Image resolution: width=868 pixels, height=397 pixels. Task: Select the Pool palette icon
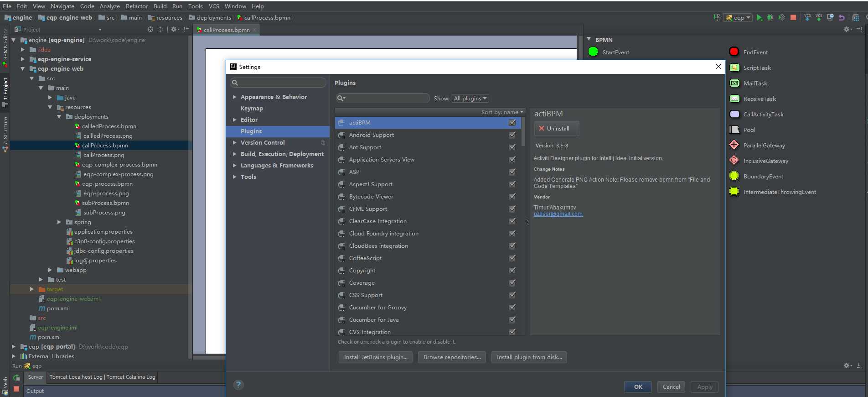pos(734,130)
